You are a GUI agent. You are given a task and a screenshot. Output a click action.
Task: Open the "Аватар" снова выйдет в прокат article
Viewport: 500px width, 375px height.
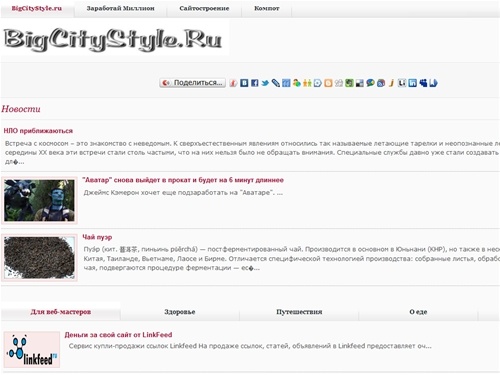[183, 180]
